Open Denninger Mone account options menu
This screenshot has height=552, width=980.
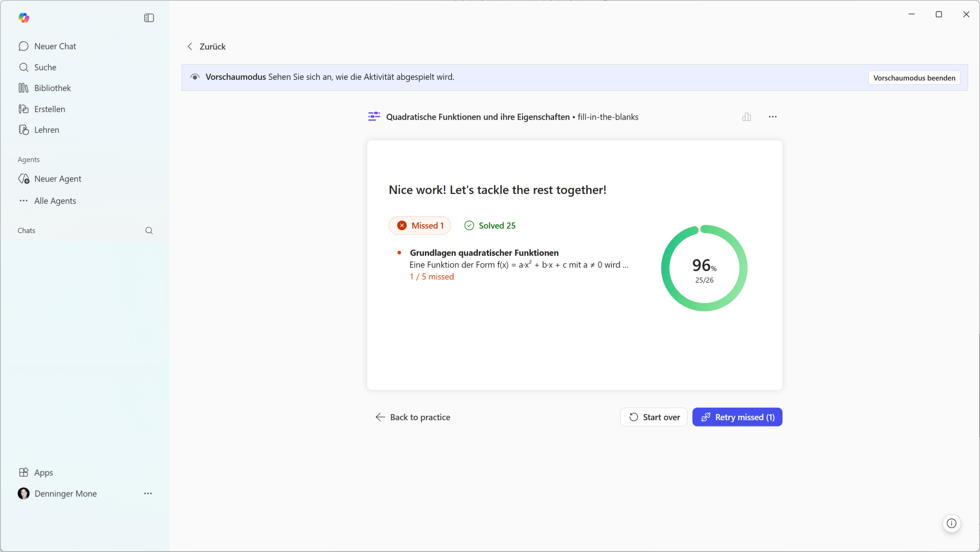(x=148, y=493)
